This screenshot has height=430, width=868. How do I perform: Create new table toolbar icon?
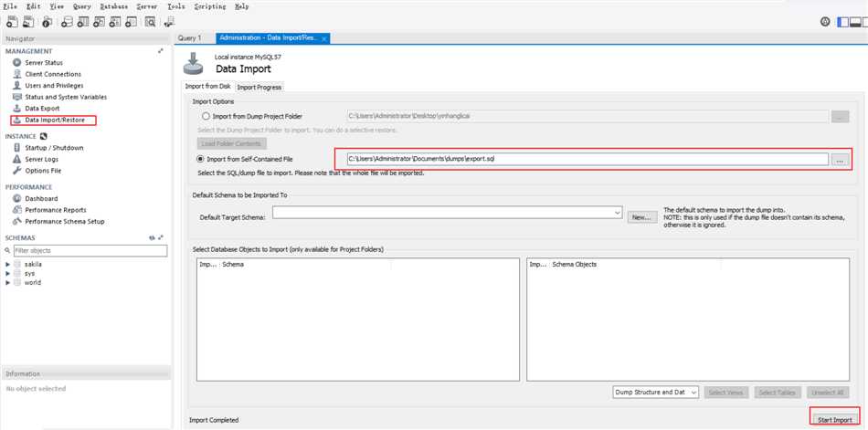83,22
